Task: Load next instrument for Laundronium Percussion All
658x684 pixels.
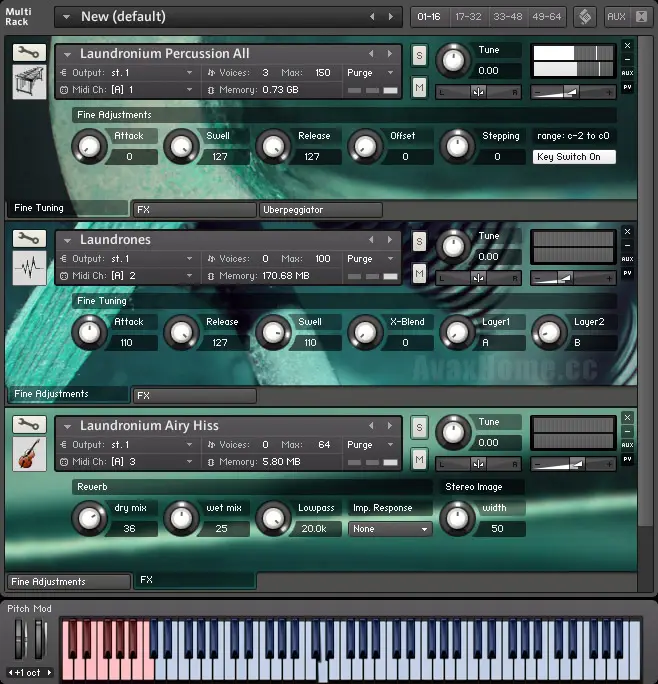Action: tap(390, 54)
